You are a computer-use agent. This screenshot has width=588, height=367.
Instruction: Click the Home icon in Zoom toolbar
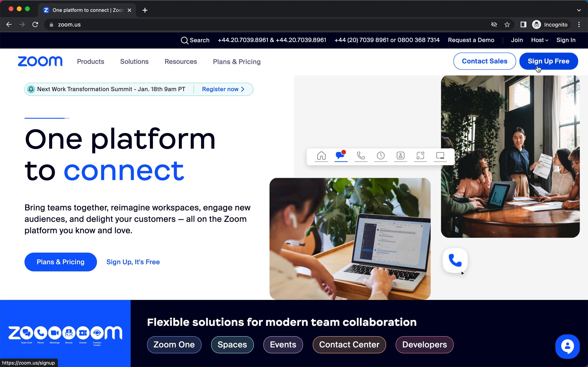(322, 156)
